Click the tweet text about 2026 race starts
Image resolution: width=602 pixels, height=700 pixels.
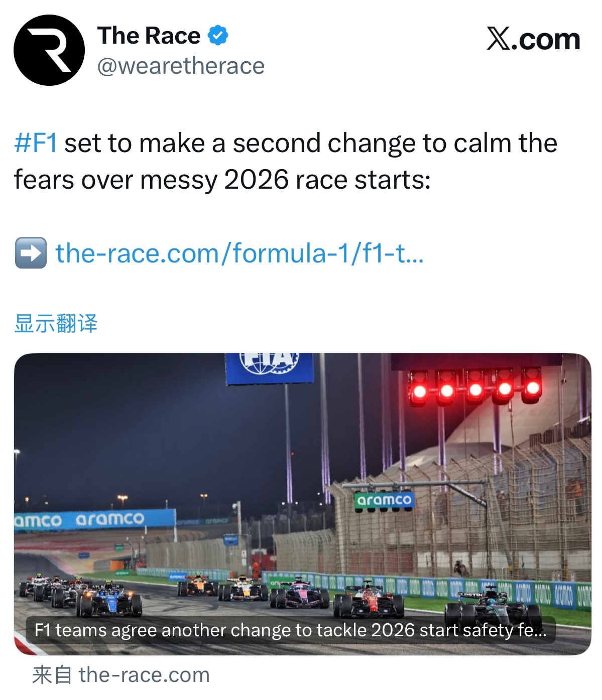coord(286,161)
